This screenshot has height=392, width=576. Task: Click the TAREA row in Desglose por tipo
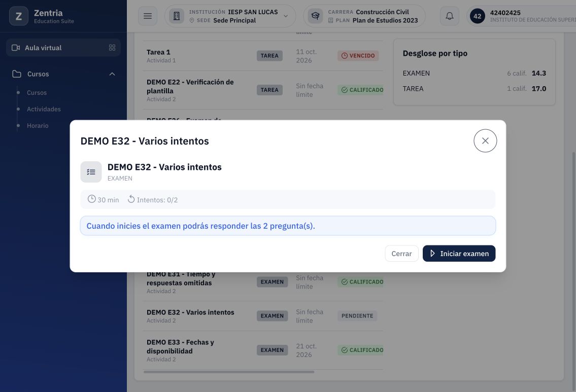point(474,88)
